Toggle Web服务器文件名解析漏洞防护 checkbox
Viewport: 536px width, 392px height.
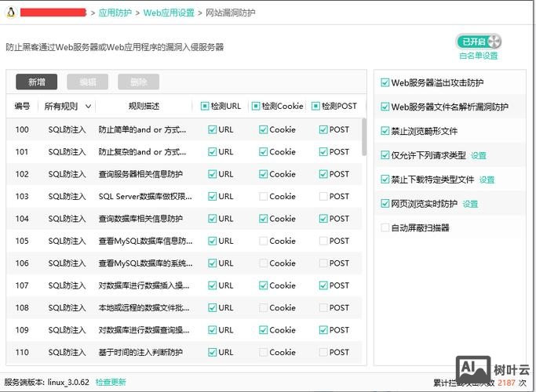tap(385, 107)
